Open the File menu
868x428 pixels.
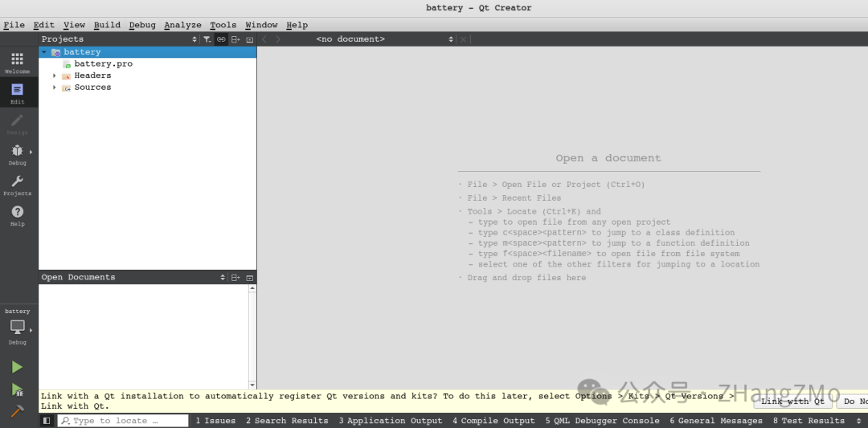click(x=14, y=25)
